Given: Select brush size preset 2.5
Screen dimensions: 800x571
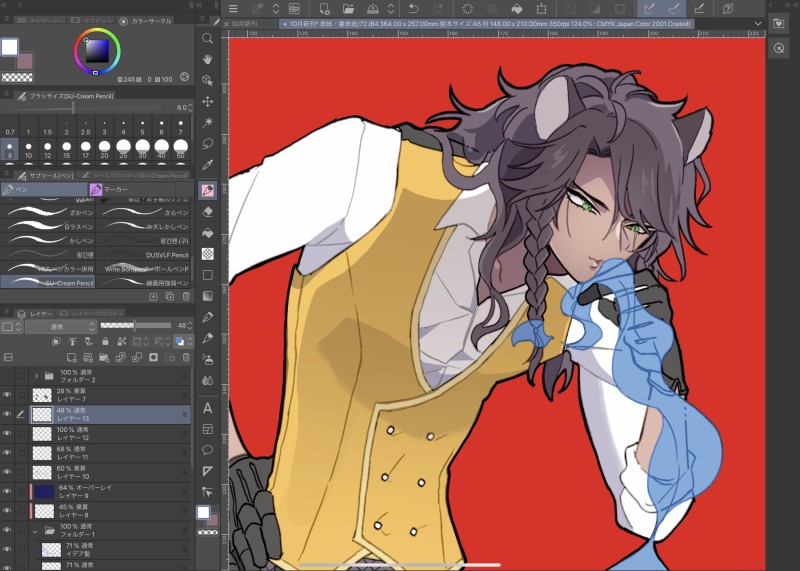Looking at the screenshot, I should pyautogui.click(x=85, y=127).
